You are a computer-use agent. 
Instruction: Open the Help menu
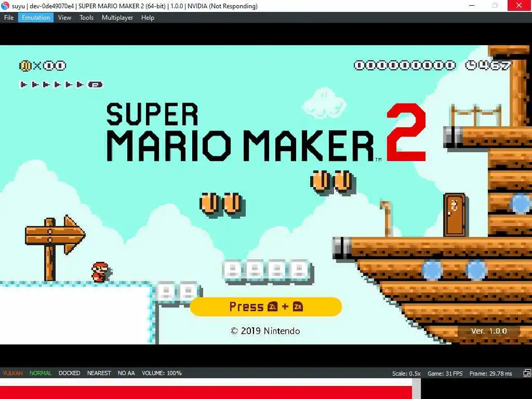coord(148,18)
